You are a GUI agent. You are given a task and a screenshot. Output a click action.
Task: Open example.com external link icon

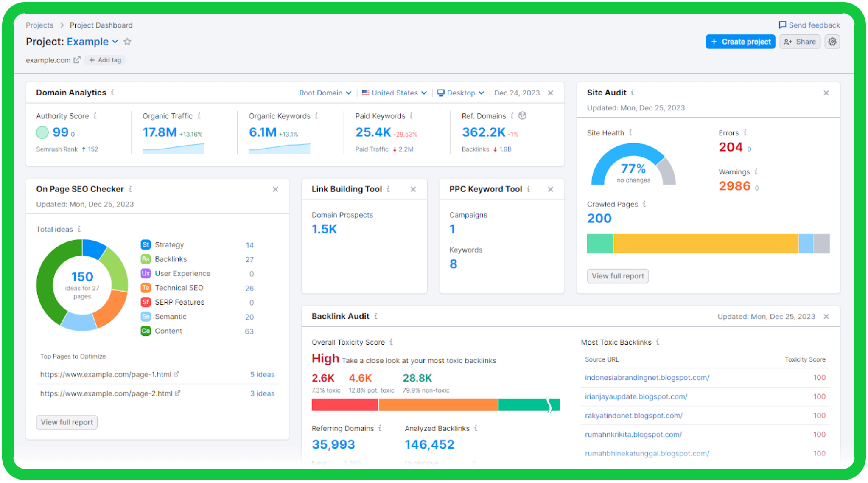point(77,60)
